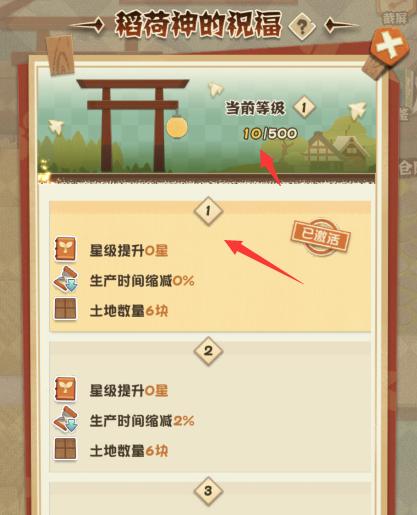Tap level 1 land plot icon
Viewport: 417px width, 515px height.
click(x=65, y=309)
